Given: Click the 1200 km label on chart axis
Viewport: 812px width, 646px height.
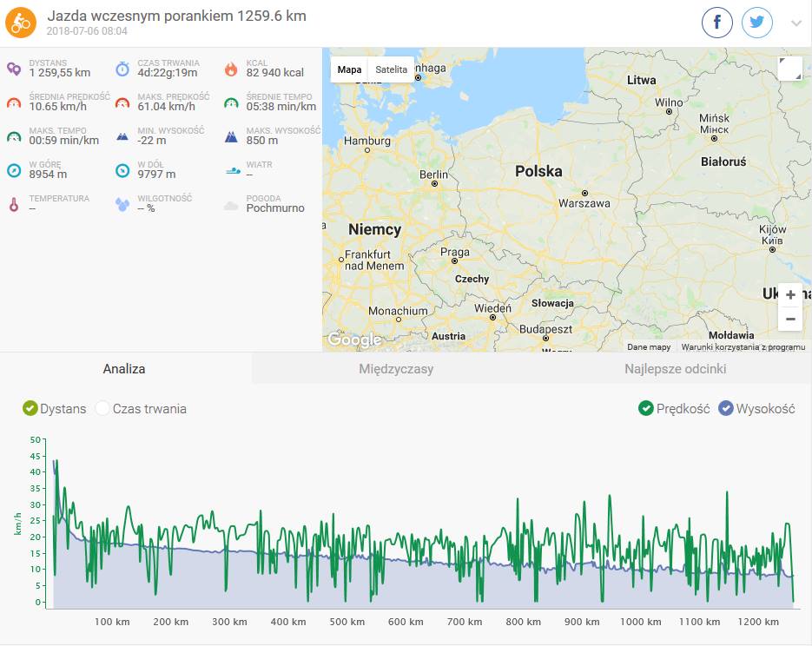Looking at the screenshot, I should click(x=758, y=622).
